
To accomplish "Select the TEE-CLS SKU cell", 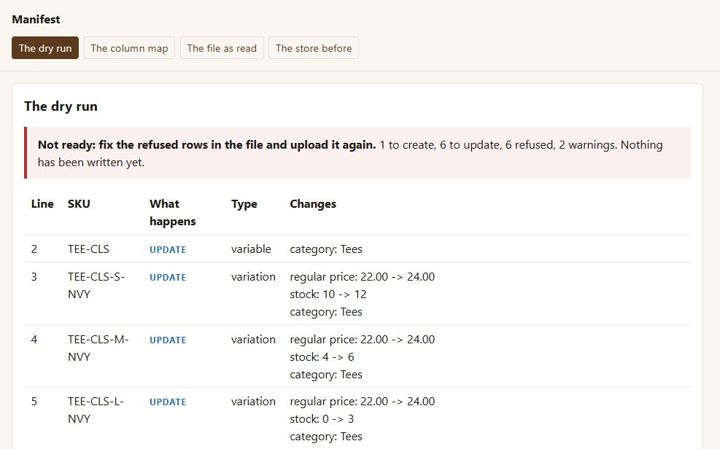I will click(x=89, y=249).
